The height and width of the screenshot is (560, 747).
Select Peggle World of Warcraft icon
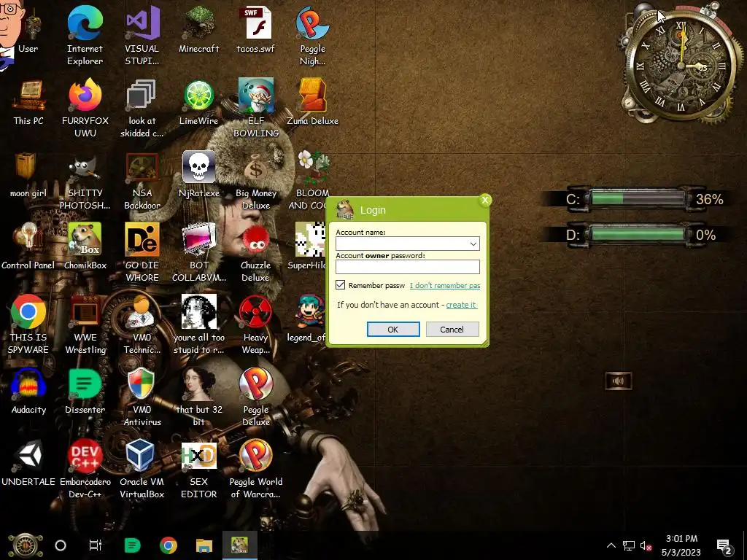pos(256,469)
